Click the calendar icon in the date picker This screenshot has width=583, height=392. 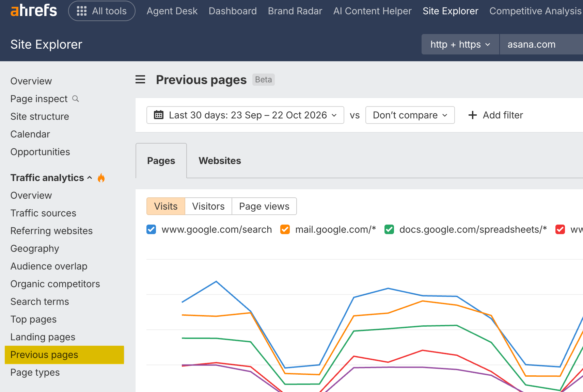pos(159,115)
